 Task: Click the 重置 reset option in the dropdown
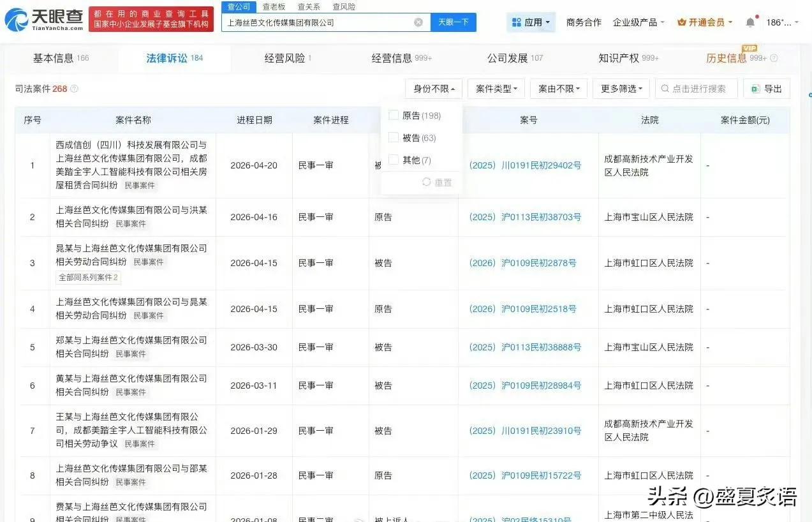coord(438,183)
